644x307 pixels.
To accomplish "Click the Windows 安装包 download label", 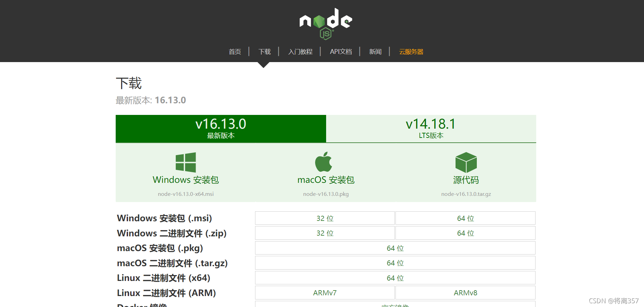I will 186,180.
